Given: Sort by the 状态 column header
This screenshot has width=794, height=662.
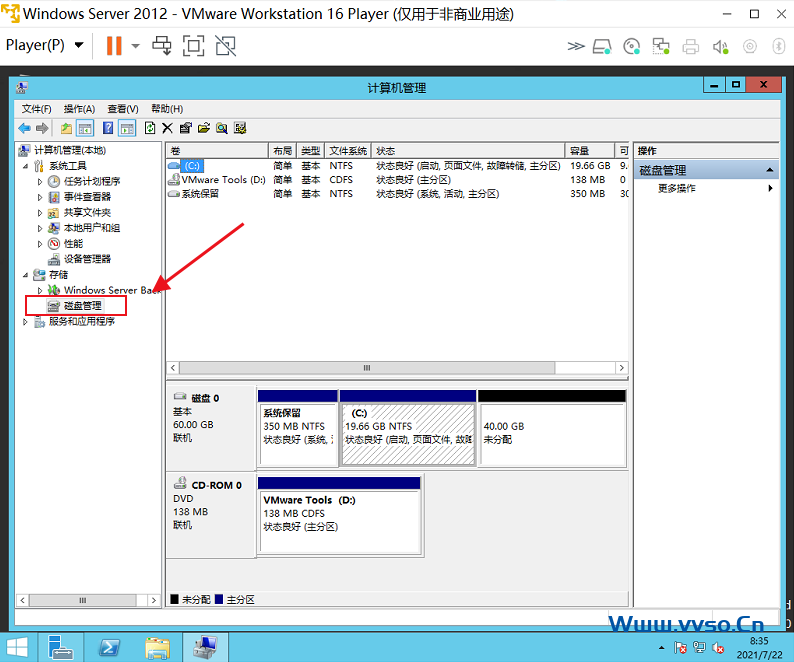Looking at the screenshot, I should [468, 151].
